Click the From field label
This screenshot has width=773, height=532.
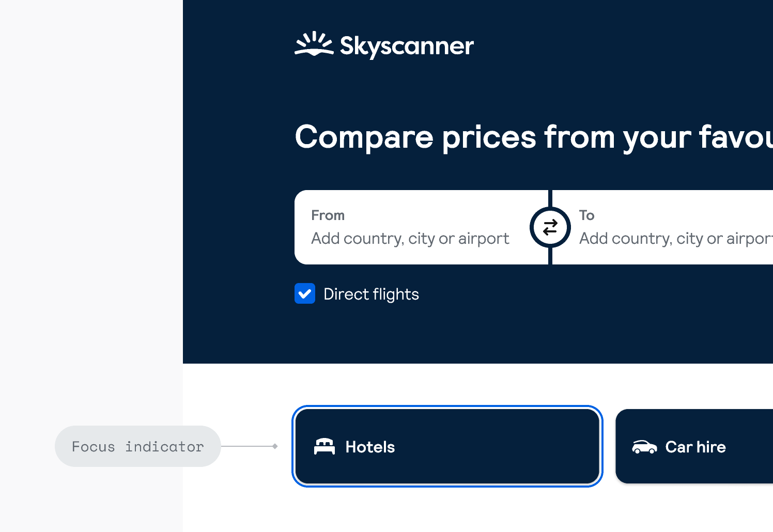(x=328, y=215)
